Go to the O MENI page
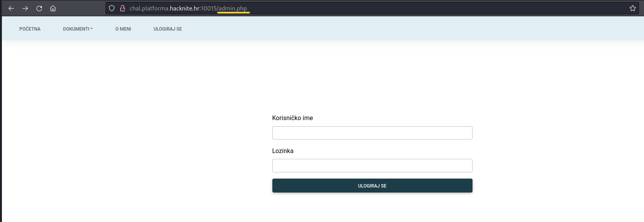This screenshot has width=644, height=222. point(123,29)
